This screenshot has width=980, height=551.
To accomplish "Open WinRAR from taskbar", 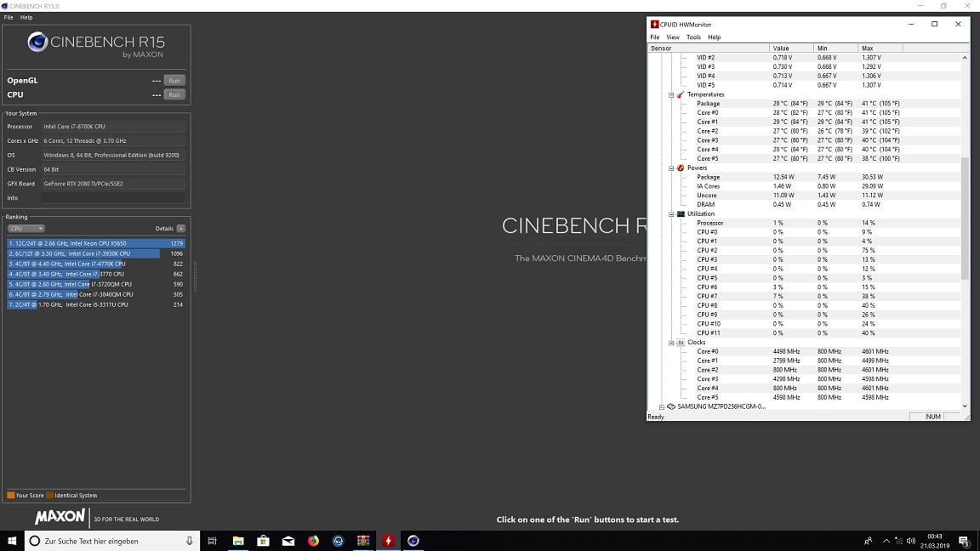I will point(363,541).
